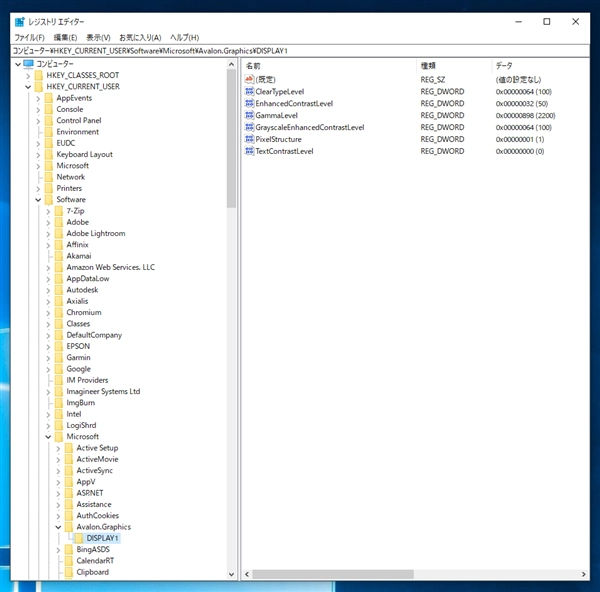600x592 pixels.
Task: Maximize the Registry Editor window
Action: pos(547,22)
